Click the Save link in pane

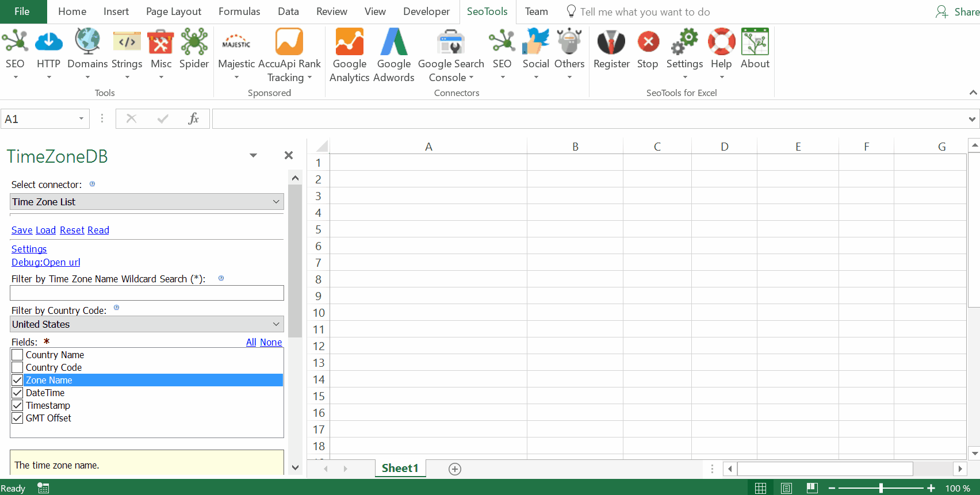pos(22,230)
